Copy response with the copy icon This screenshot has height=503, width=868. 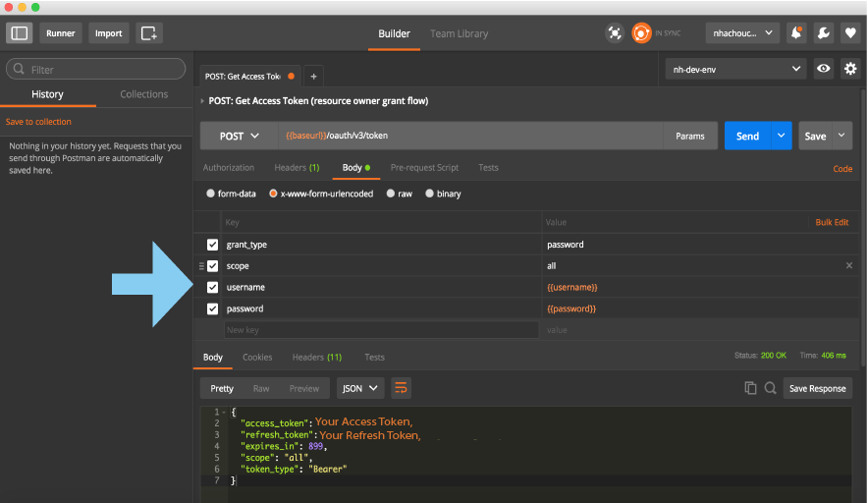750,388
